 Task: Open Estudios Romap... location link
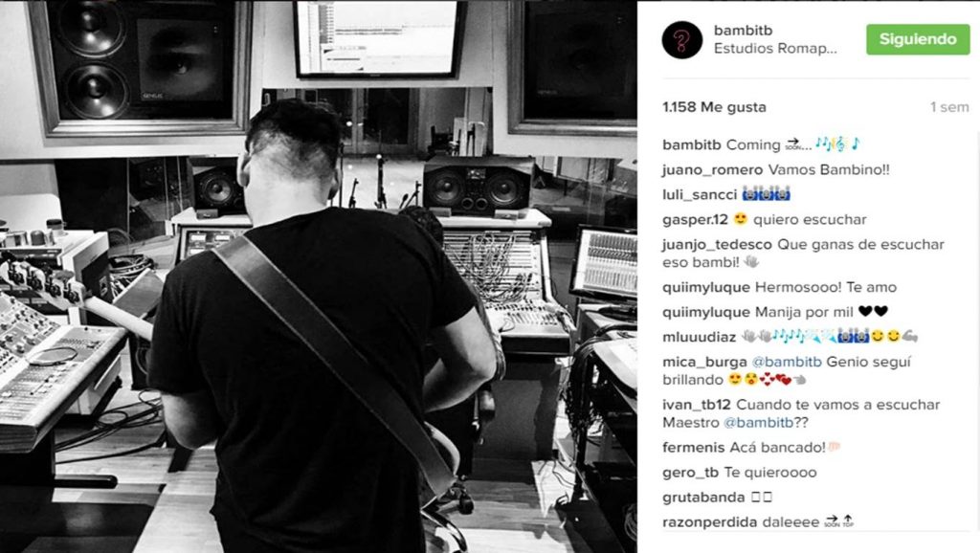(775, 49)
